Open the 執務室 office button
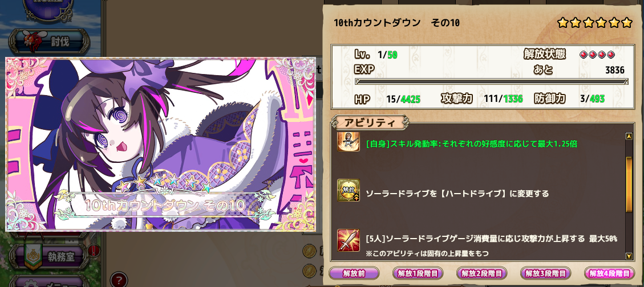The height and width of the screenshot is (287, 644). tap(49, 257)
